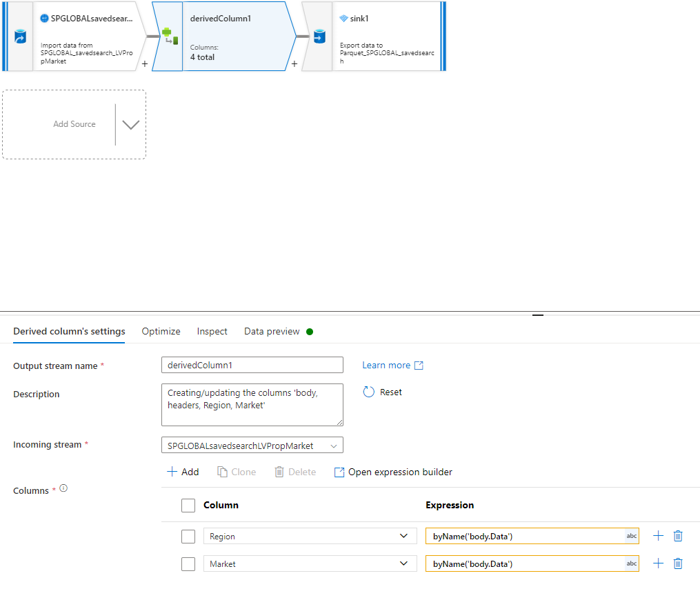700x589 pixels.
Task: Click the green Data preview status dot
Action: [310, 332]
